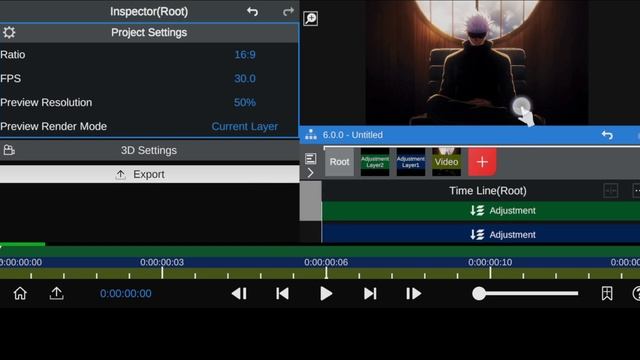Click the timeline zoom slider handle

[x=479, y=293]
